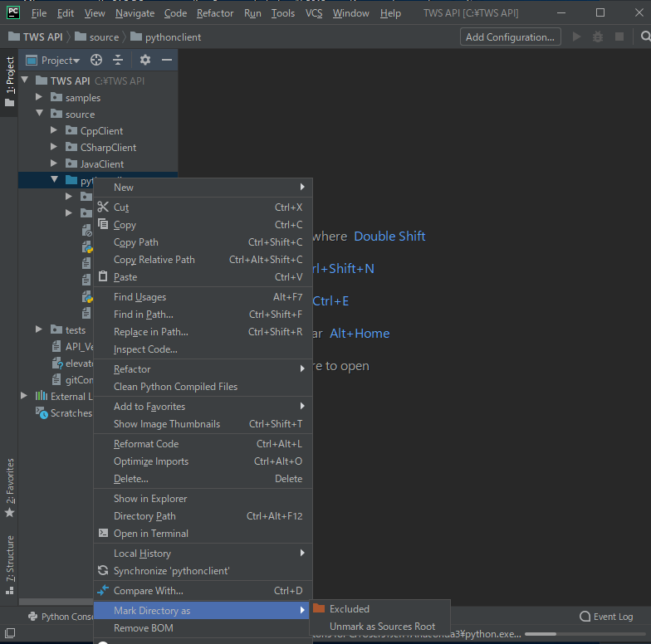This screenshot has width=651, height=644.
Task: Toggle the 1: Project side tab
Action: tap(10, 81)
